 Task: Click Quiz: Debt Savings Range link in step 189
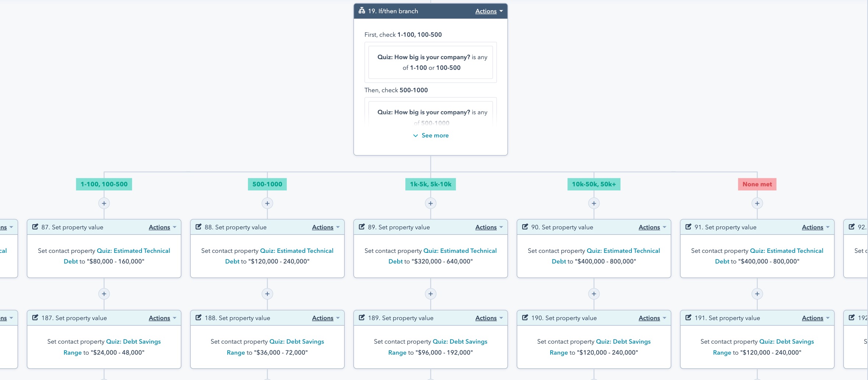[x=460, y=341]
